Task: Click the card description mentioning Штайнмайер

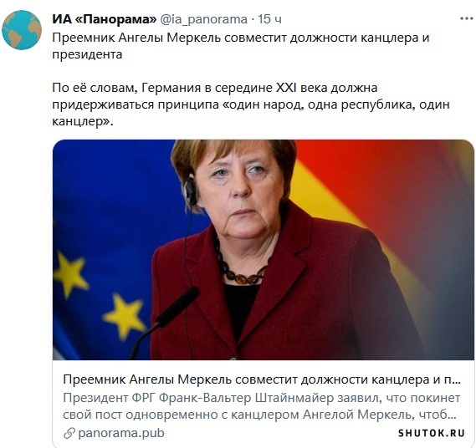Action: tap(262, 406)
